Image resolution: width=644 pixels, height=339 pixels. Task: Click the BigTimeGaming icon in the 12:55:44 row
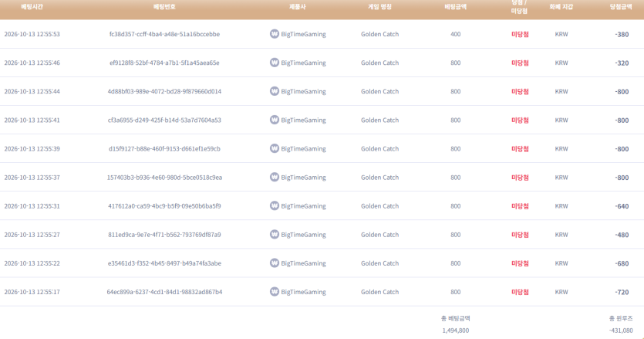pyautogui.click(x=275, y=91)
